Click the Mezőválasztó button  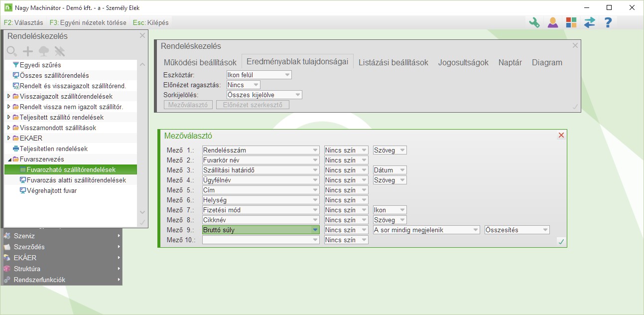(188, 105)
